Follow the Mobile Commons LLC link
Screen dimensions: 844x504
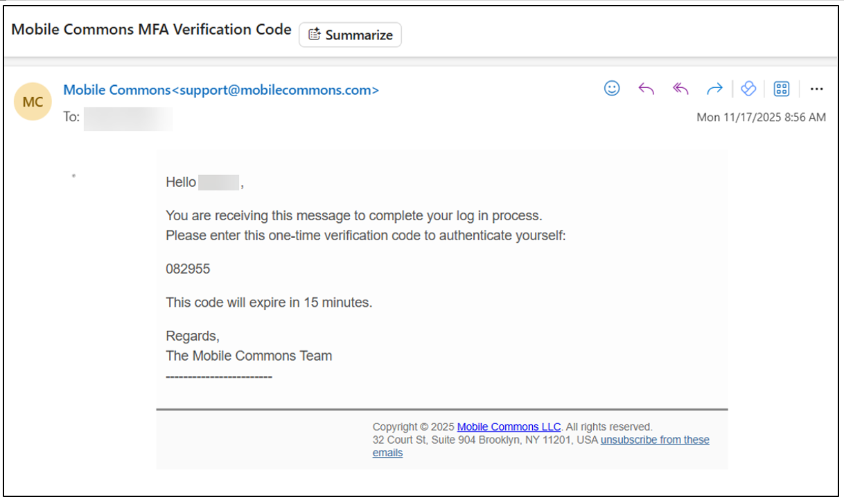point(509,427)
